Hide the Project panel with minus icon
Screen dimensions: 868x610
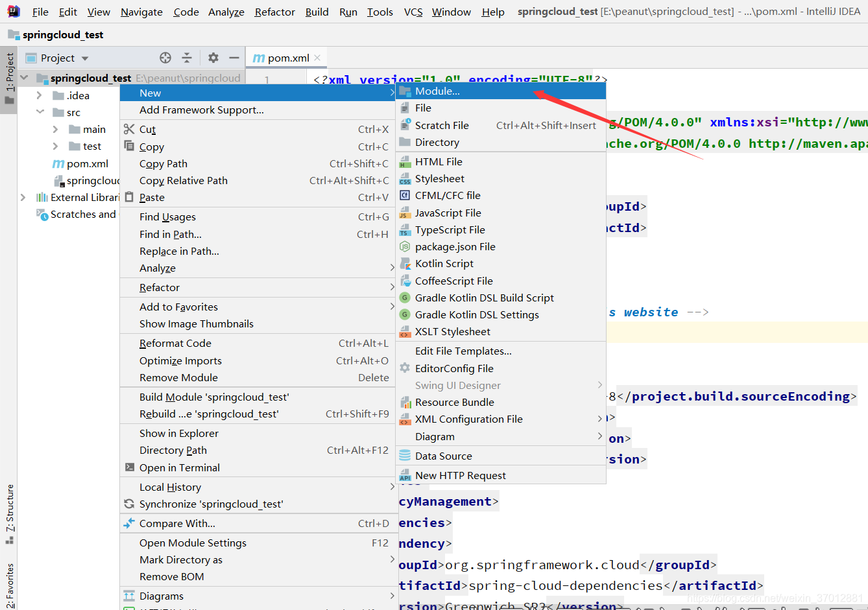234,58
